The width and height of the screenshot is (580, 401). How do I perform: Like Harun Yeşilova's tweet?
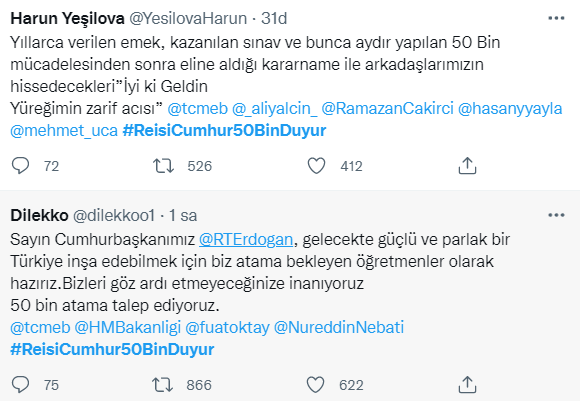pyautogui.click(x=317, y=165)
